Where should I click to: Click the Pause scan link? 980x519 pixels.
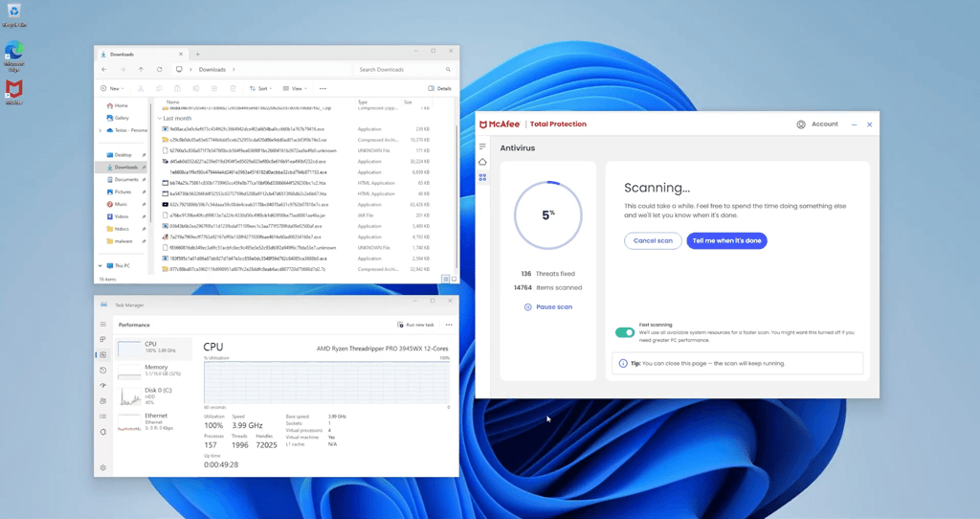click(x=548, y=307)
